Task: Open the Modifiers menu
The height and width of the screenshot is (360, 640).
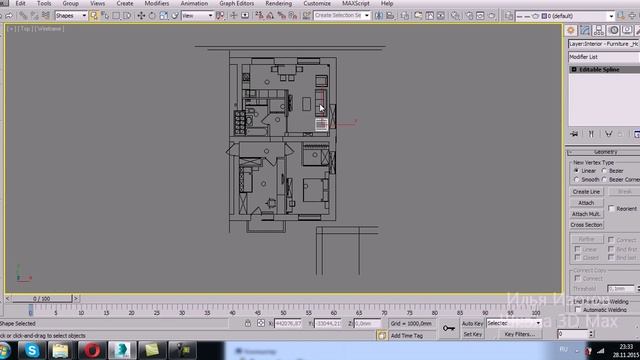Action: 157,3
